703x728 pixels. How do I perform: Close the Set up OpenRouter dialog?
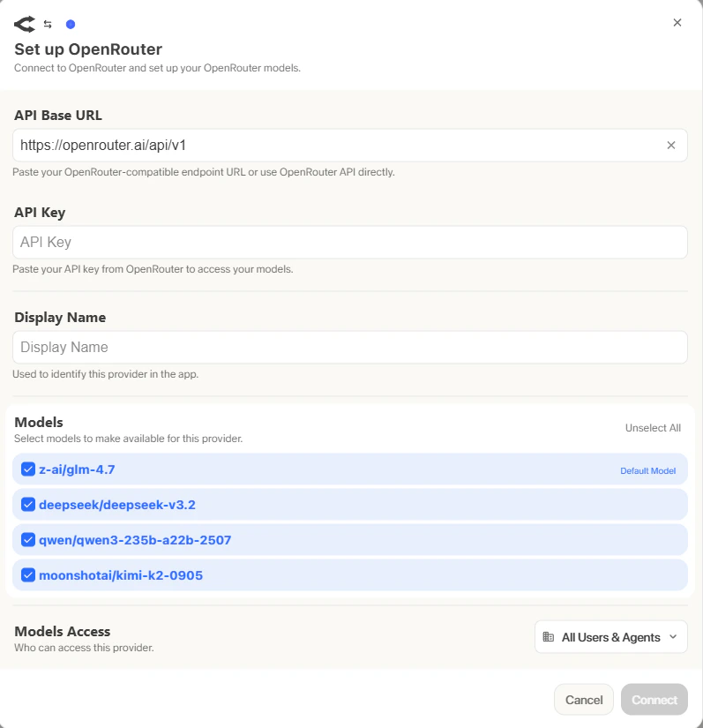click(677, 22)
